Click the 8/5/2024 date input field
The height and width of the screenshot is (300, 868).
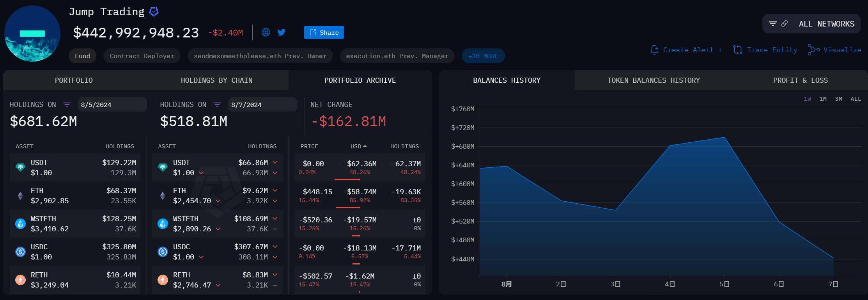[x=112, y=105]
